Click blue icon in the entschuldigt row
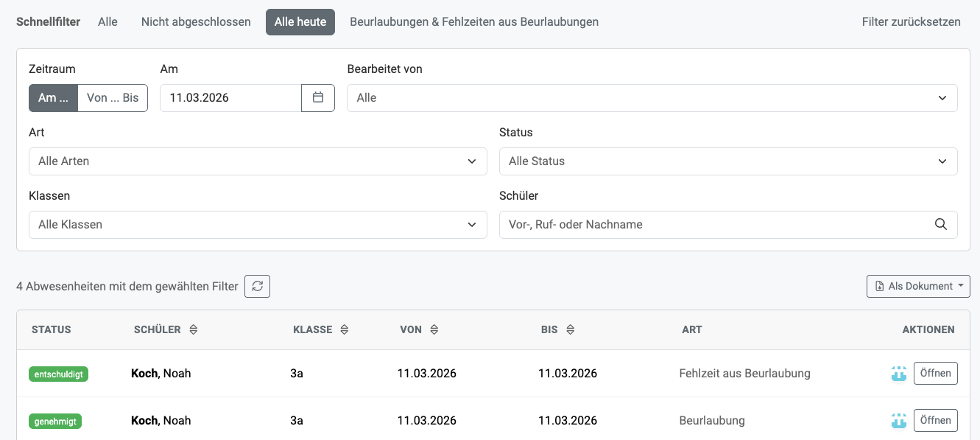The image size is (980, 440). [x=898, y=374]
